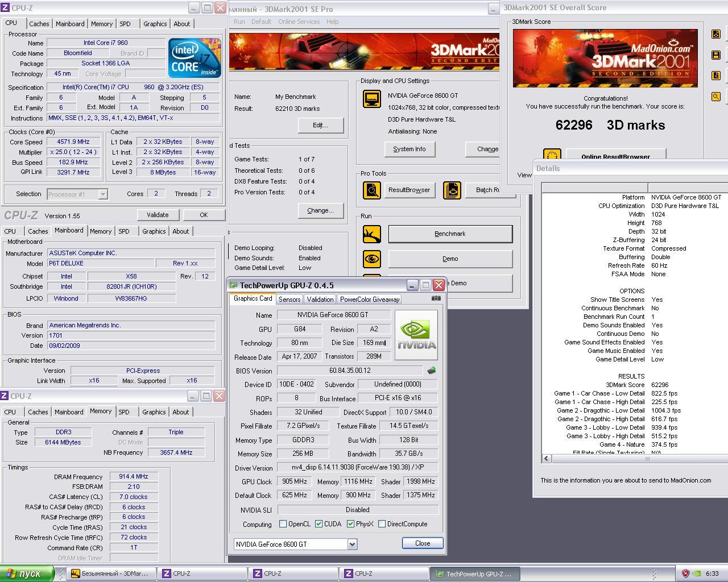Screen dimensions: 728x582
Task: Click the document-with-magnifier icon in Overall Score window
Action: pyautogui.click(x=716, y=76)
